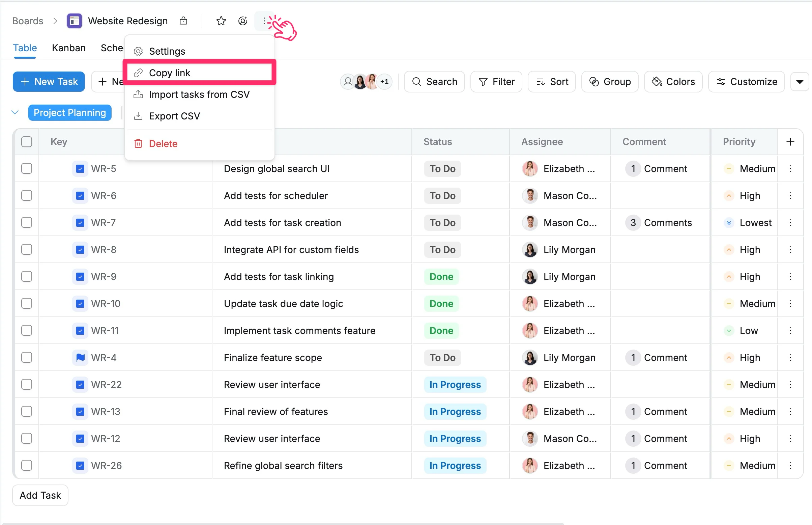Image resolution: width=812 pixels, height=525 pixels.
Task: Click the Website Redesign board icon
Action: pos(74,21)
